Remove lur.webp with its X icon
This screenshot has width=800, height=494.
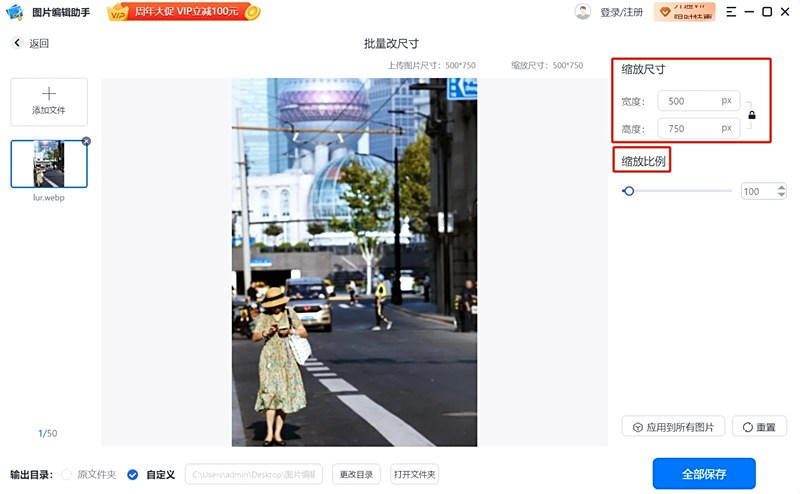pyautogui.click(x=86, y=141)
